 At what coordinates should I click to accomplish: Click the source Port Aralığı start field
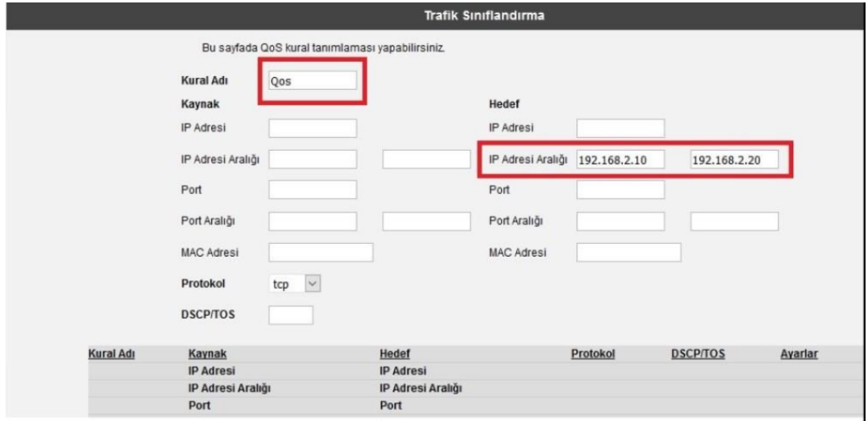click(x=312, y=221)
